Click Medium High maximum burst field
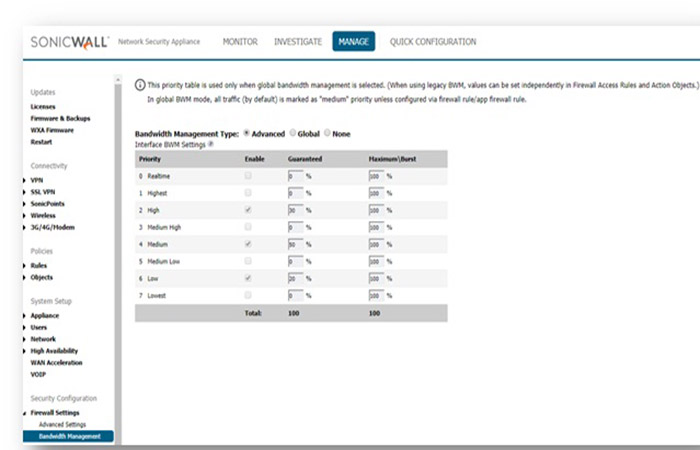700x450 pixels. click(376, 227)
